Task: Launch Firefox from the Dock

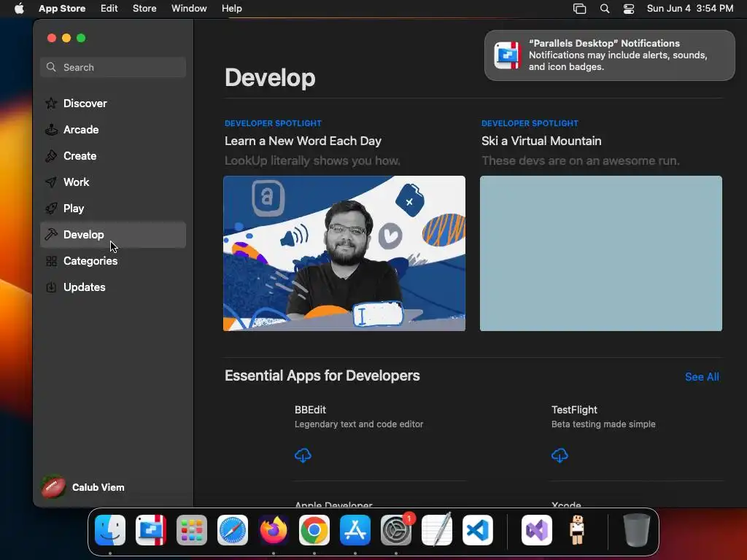Action: pos(274,530)
